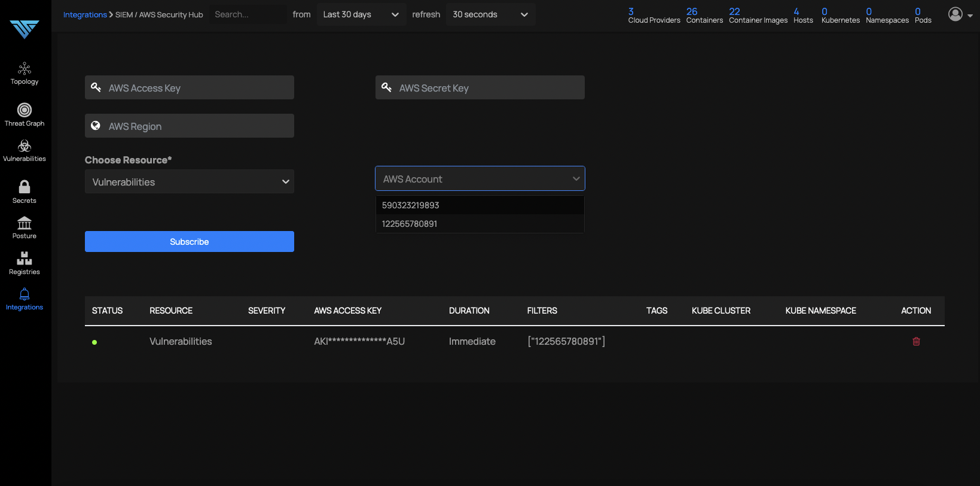Screen dimensions: 980x486
Task: Click the ACTION column header
Action: pyautogui.click(x=916, y=311)
